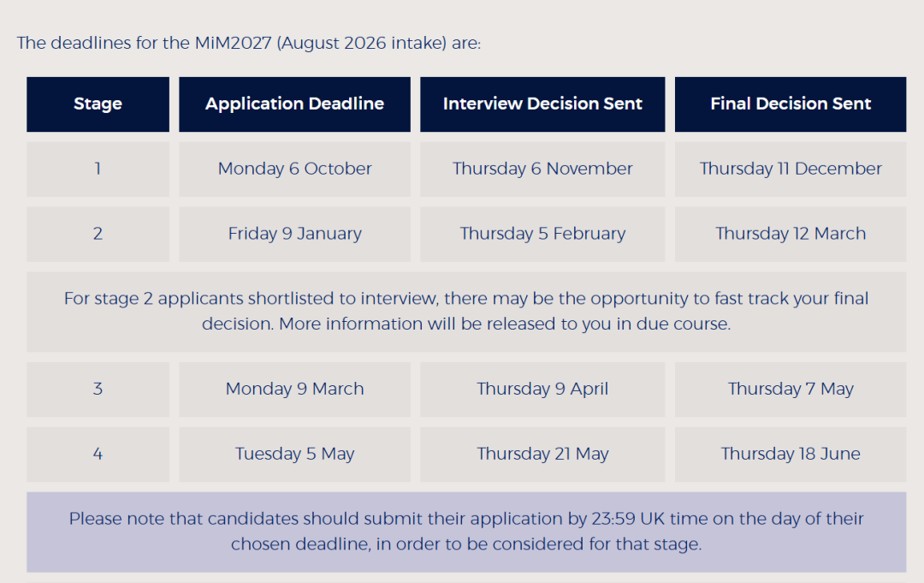
Task: Click the Thursday 5 February cell
Action: click(542, 234)
